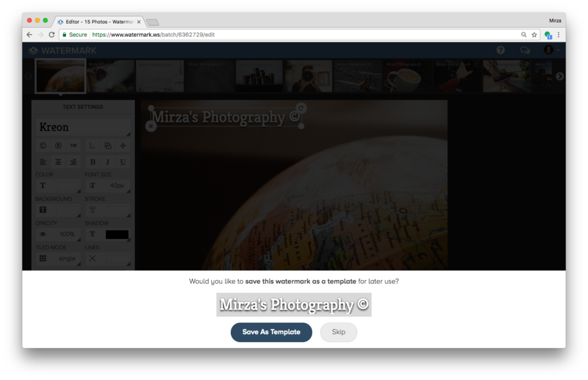The height and width of the screenshot is (380, 588).
Task: Open the user avatar menu in header
Action: (x=551, y=50)
